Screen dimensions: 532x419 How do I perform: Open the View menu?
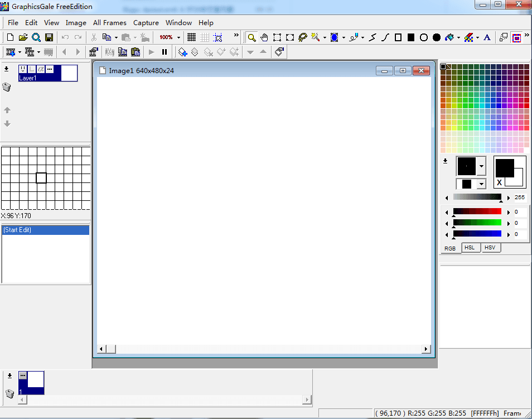point(51,23)
